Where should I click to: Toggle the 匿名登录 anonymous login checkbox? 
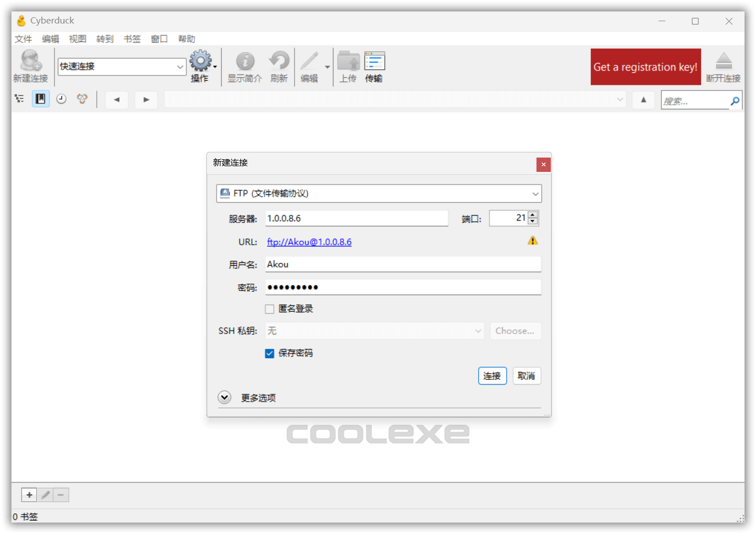click(x=269, y=308)
